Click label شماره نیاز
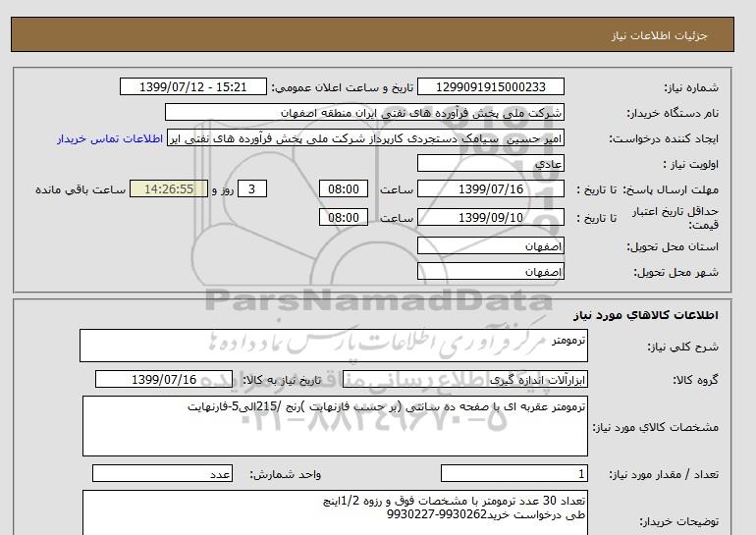756x535 pixels. pyautogui.click(x=691, y=87)
